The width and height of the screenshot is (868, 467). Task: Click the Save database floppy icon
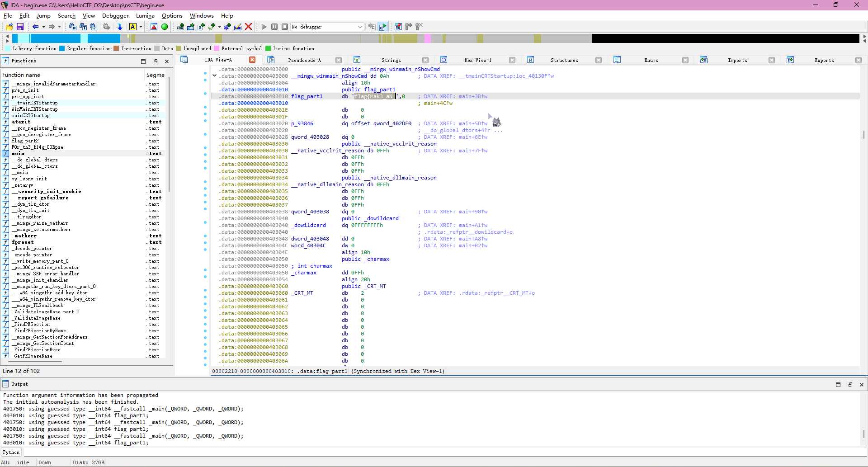20,27
